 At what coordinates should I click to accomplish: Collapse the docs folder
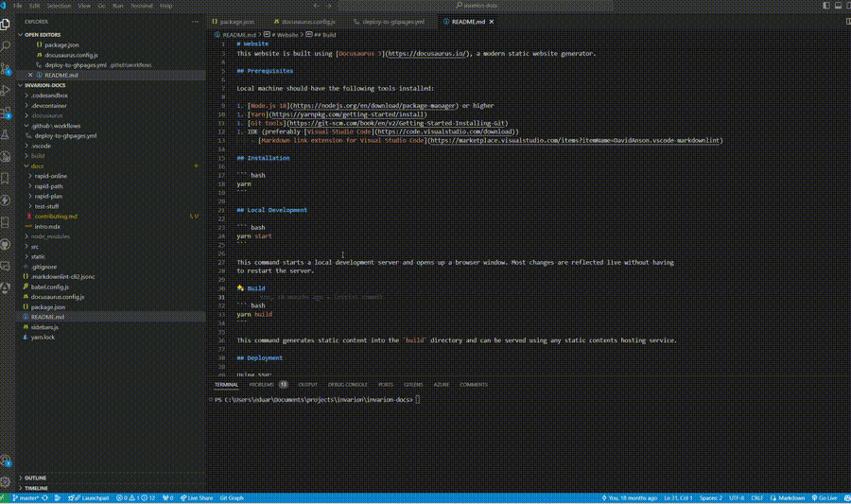(x=37, y=166)
